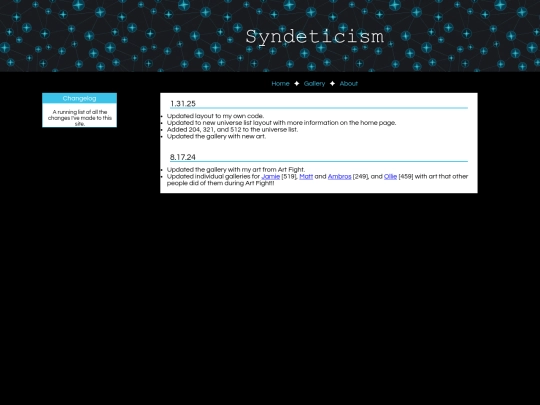Click the 'Added 204, 321, and 512' entry
Image resolution: width=540 pixels, height=405 pixels.
[x=232, y=129]
